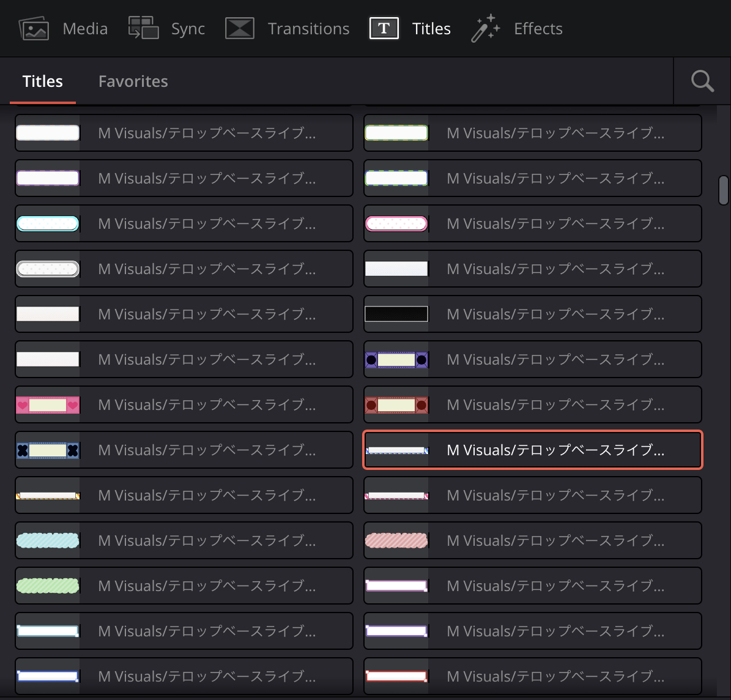The height and width of the screenshot is (700, 731).
Task: Select thin bar title with orange stripes
Action: (x=184, y=495)
